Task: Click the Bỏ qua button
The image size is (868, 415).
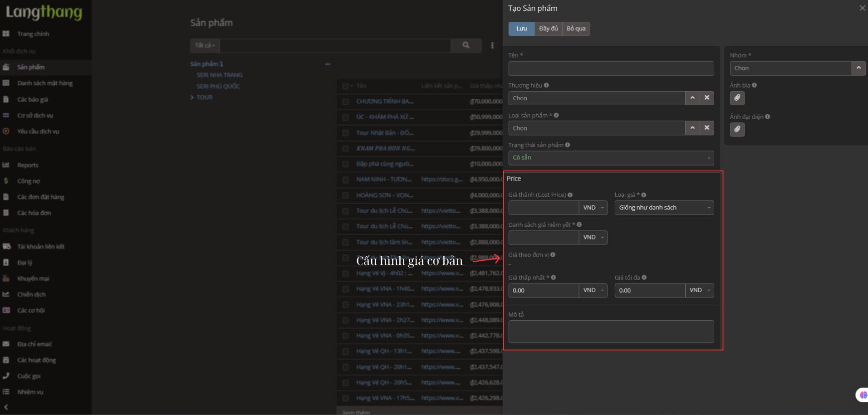Action: coord(576,29)
